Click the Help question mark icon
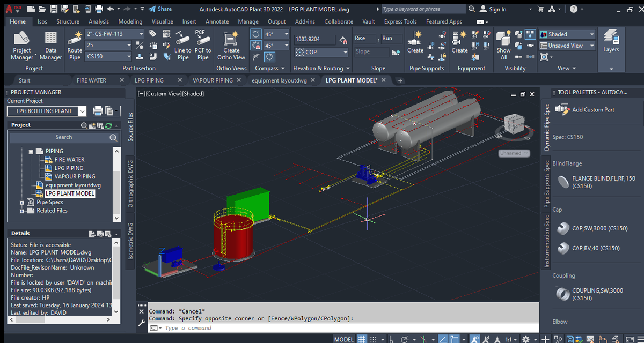The image size is (644, 343). [x=574, y=9]
